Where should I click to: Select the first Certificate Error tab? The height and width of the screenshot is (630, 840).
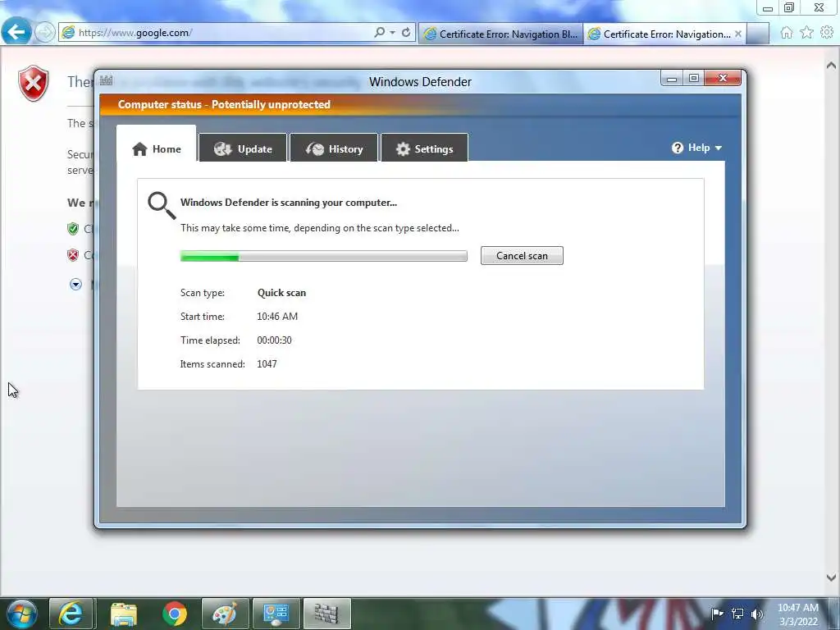coord(501,34)
